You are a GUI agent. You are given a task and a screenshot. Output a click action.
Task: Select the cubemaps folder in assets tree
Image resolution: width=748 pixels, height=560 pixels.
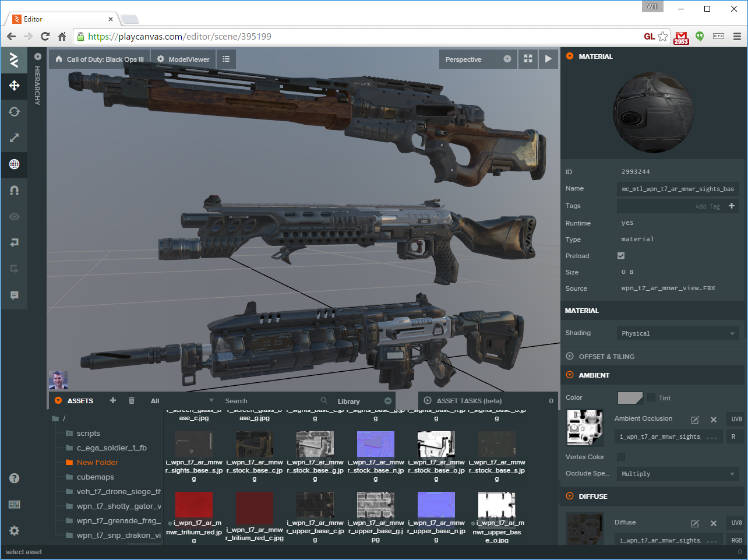click(x=95, y=477)
